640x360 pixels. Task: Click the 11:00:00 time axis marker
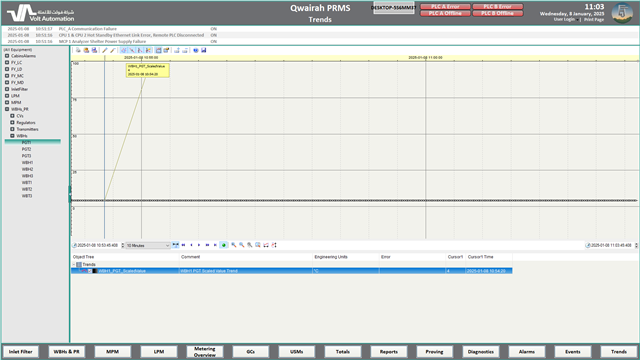(425, 58)
